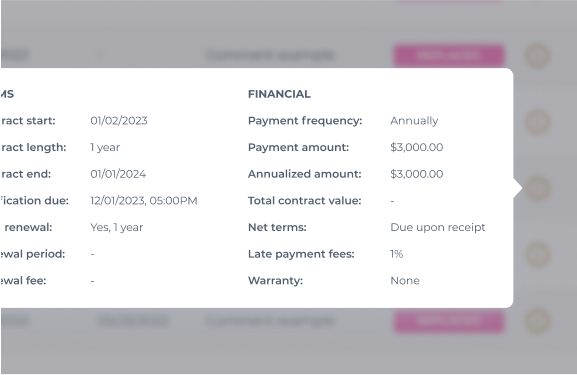The image size is (577, 375).
Task: Click the blurred circular icon level with Payment frequency
Action: 537,122
